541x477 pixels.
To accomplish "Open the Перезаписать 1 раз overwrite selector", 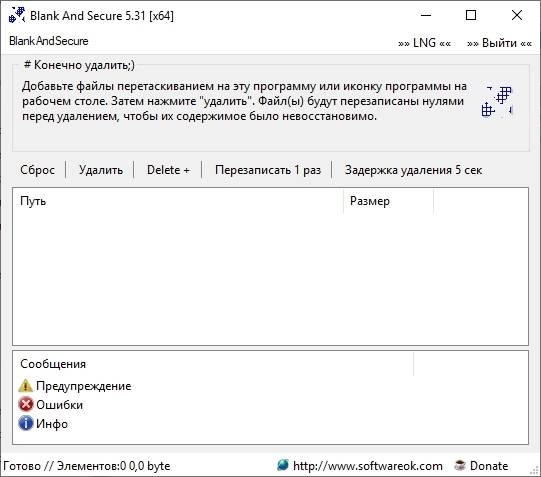I will 268,170.
